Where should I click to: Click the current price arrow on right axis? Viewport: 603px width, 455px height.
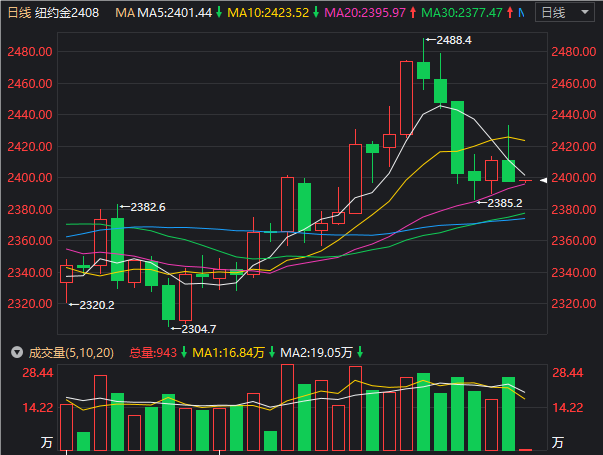[543, 180]
